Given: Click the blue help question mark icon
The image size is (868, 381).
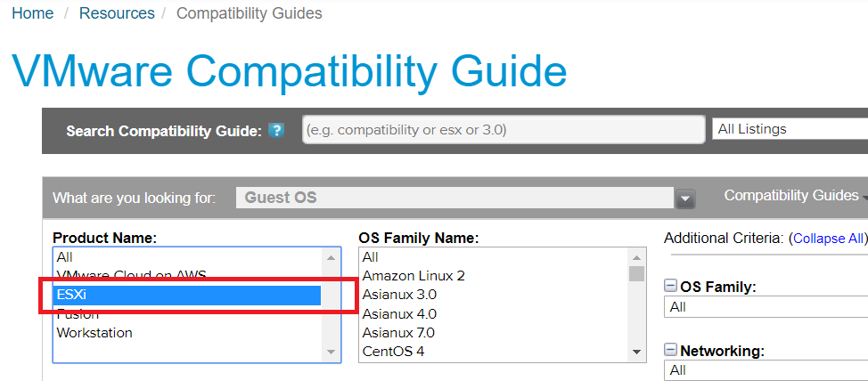Looking at the screenshot, I should click(276, 131).
